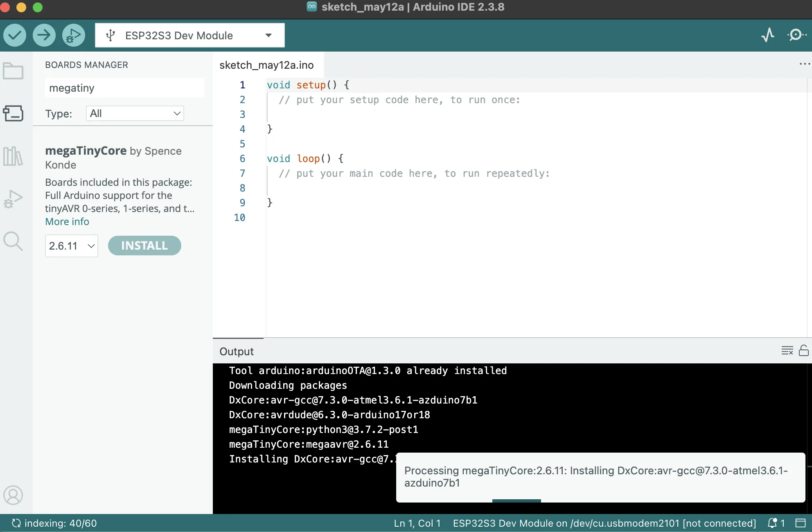Click the Verify sketch checkmark button

click(15, 35)
